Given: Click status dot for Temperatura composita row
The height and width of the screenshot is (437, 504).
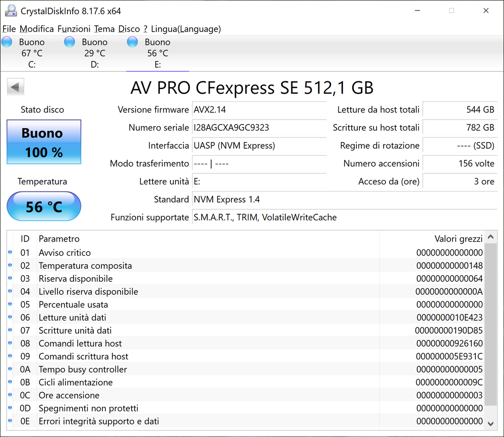Looking at the screenshot, I should tap(10, 265).
